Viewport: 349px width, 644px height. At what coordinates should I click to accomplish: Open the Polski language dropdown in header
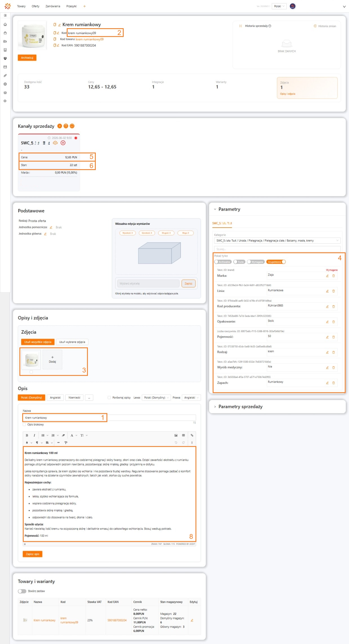pyautogui.click(x=279, y=6)
